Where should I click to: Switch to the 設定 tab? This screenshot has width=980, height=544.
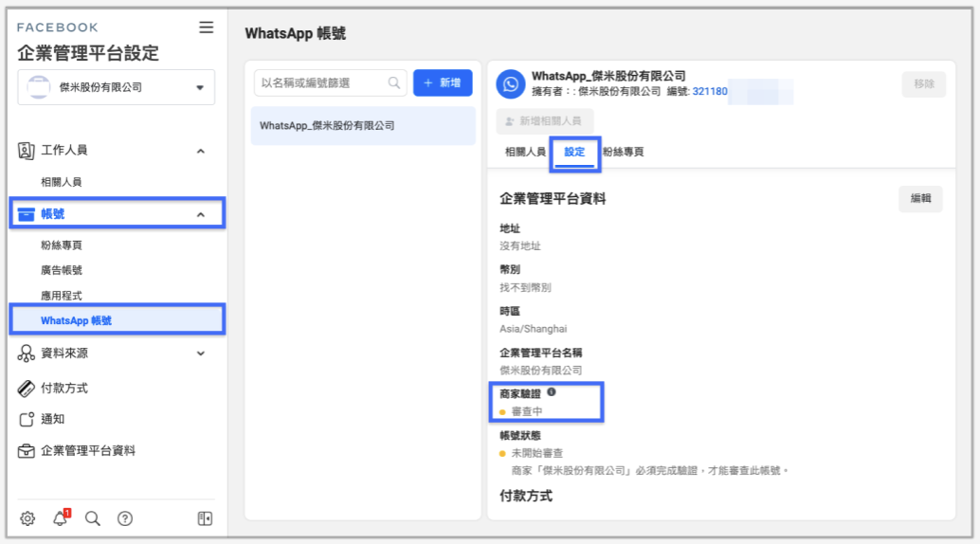coord(574,152)
